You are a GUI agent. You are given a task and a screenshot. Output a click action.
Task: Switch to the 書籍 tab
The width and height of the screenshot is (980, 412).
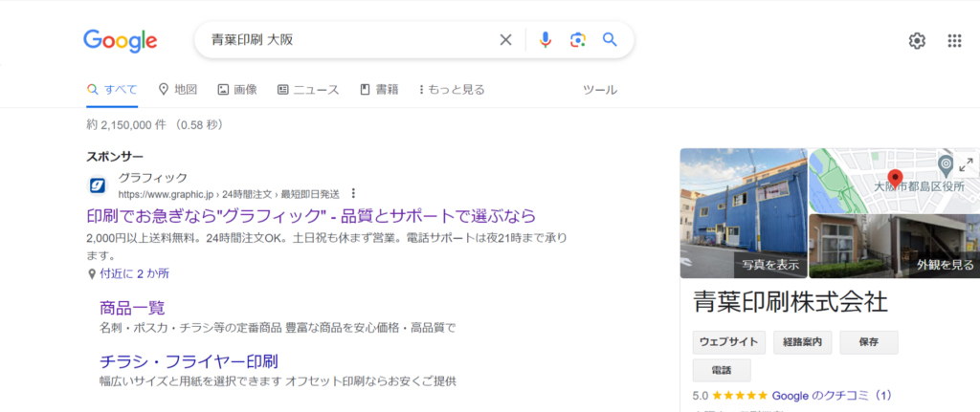pos(379,90)
